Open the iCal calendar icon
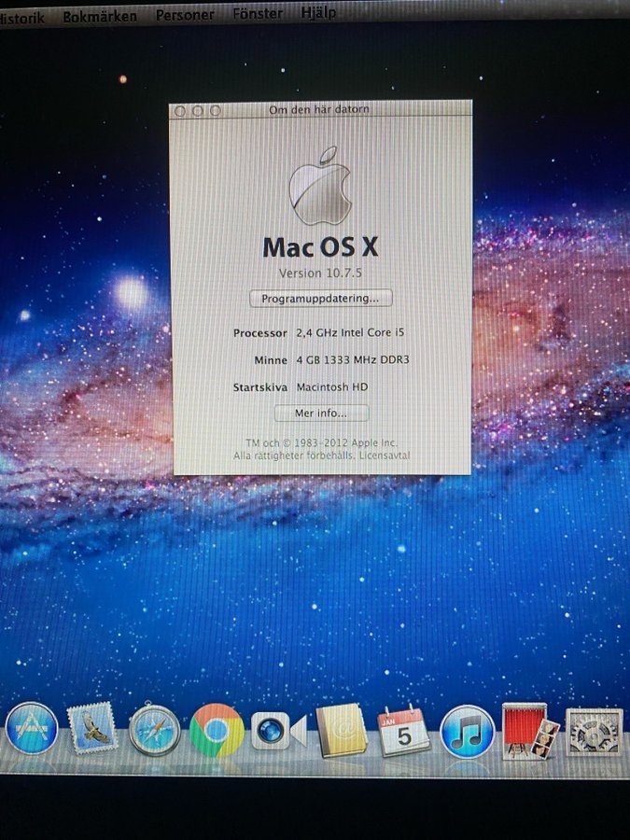The width and height of the screenshot is (630, 840). [403, 731]
